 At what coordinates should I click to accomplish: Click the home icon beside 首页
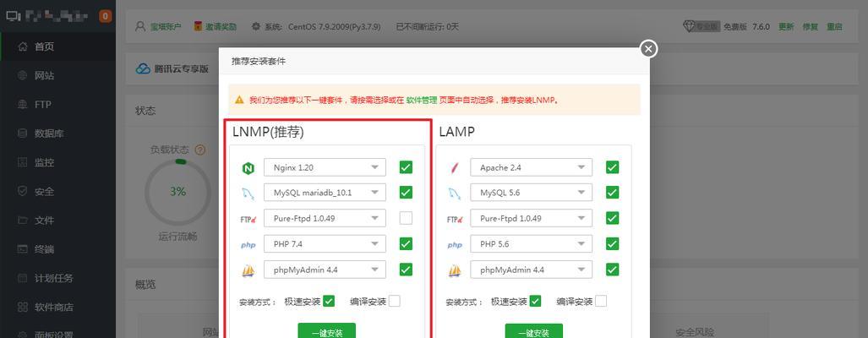click(x=22, y=47)
